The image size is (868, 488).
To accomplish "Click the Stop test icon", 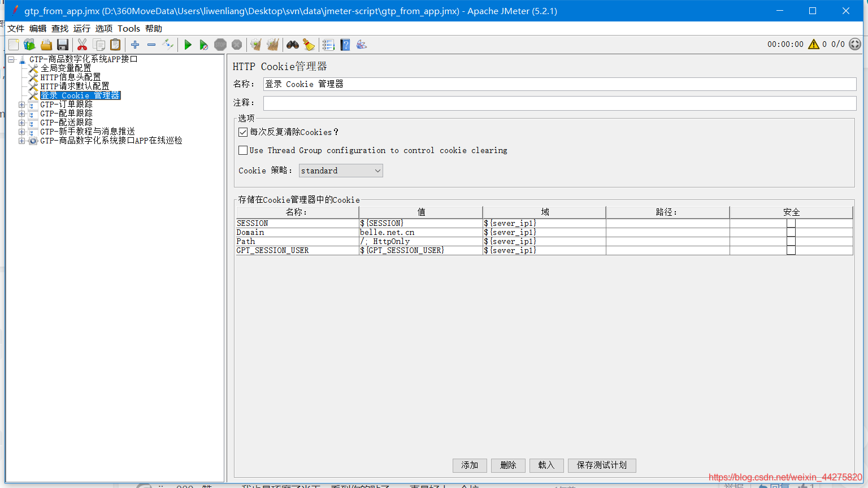I will point(220,45).
